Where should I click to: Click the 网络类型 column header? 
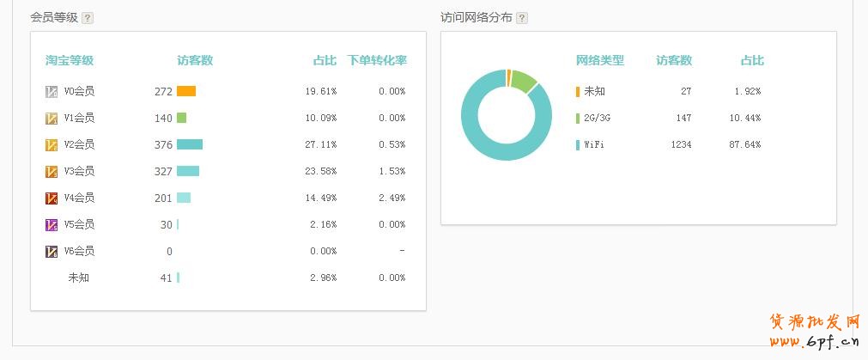600,60
